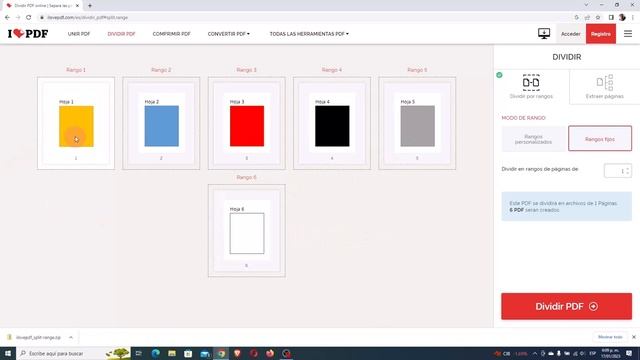This screenshot has height=360, width=640.
Task: Expand the CONVERTIR PDF dropdown
Action: (x=229, y=34)
